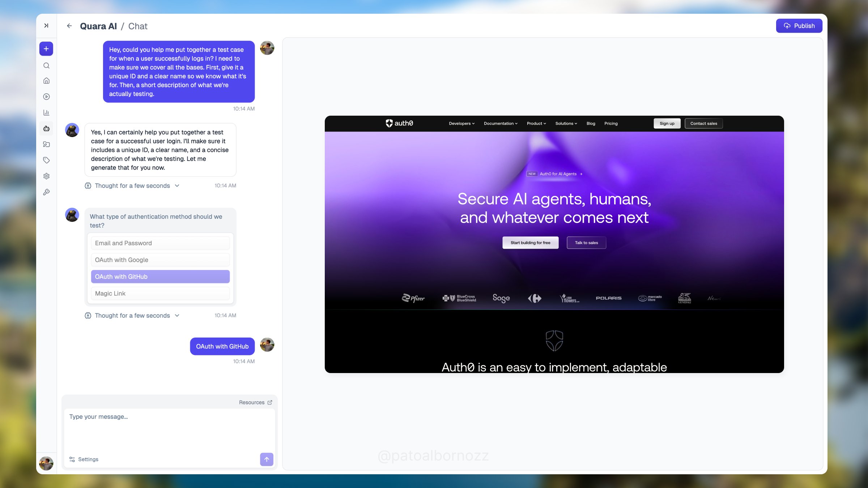Open the Pricing page in the Auth0 navbar
The height and width of the screenshot is (488, 868).
tap(611, 123)
